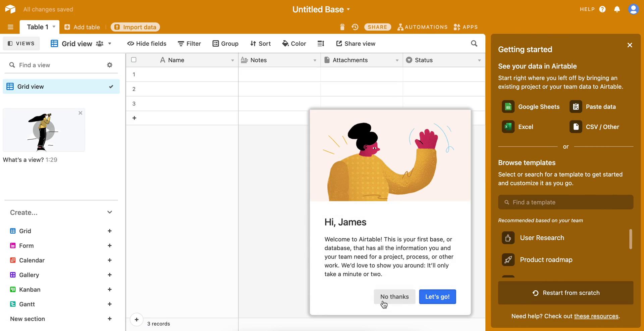Toggle the VIEWS sidebar
The height and width of the screenshot is (331, 644).
pos(21,44)
